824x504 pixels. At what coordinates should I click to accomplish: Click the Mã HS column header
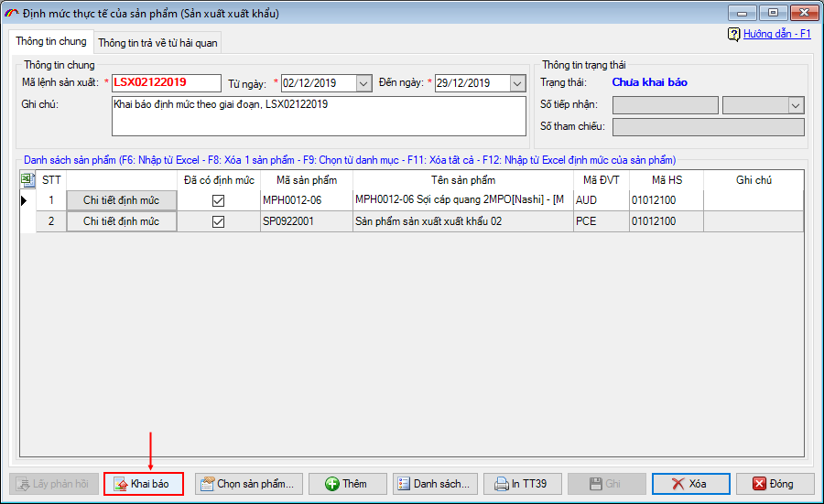point(667,180)
